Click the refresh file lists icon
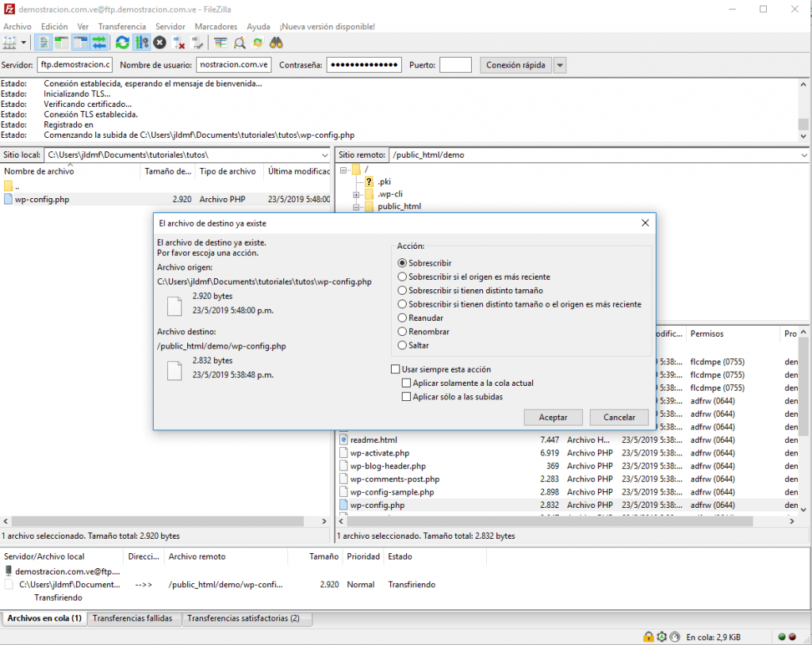The height and width of the screenshot is (645, 812). [x=122, y=43]
